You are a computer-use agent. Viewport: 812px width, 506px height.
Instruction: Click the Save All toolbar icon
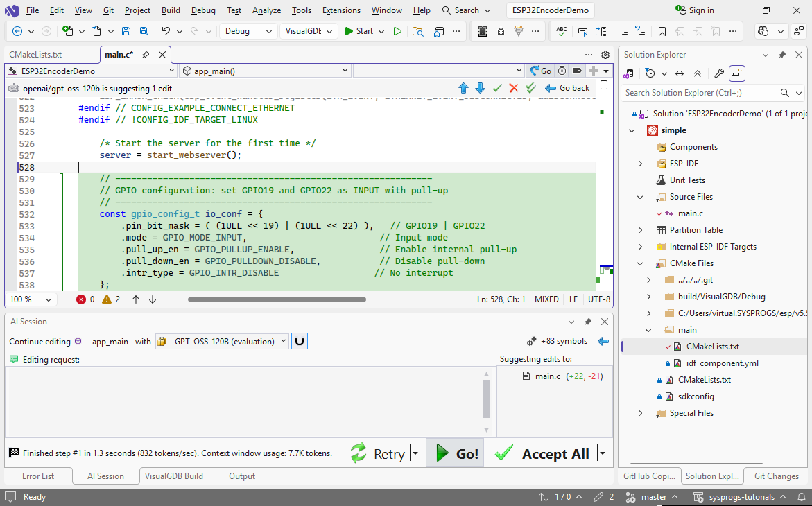tap(144, 31)
